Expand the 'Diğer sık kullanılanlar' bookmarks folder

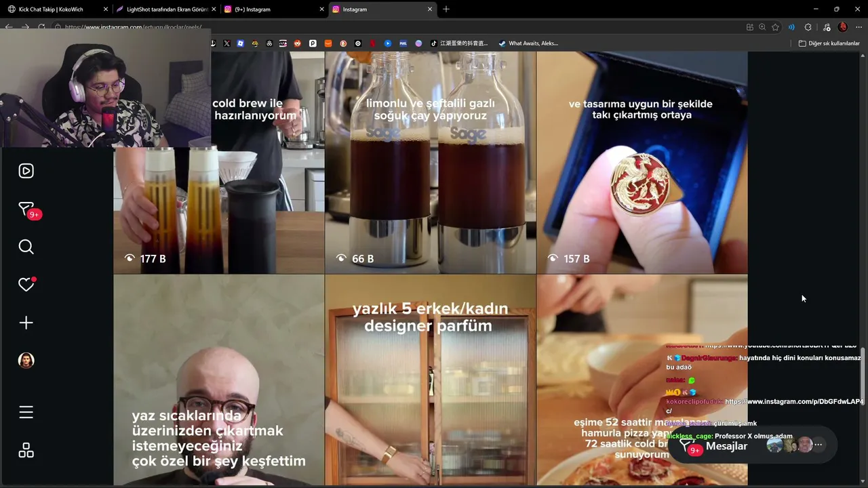pos(829,43)
